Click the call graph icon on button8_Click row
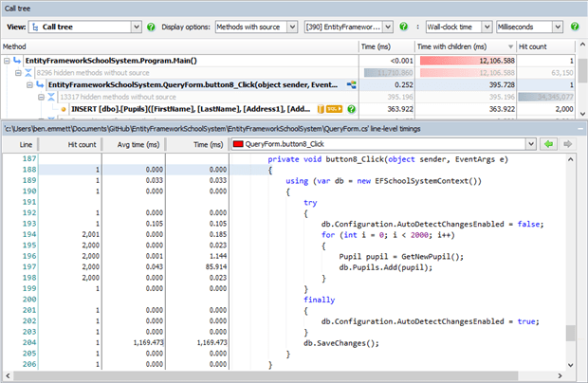 [x=351, y=85]
